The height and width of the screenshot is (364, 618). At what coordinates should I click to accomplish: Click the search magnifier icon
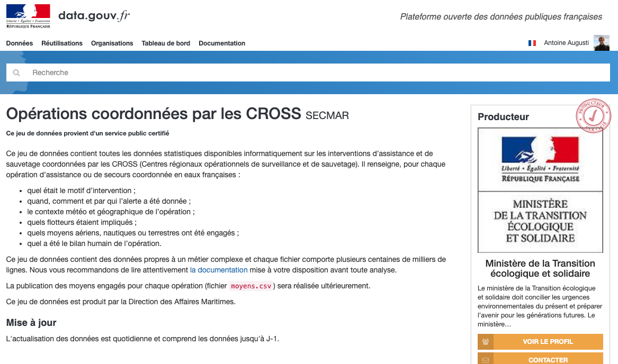click(x=16, y=73)
